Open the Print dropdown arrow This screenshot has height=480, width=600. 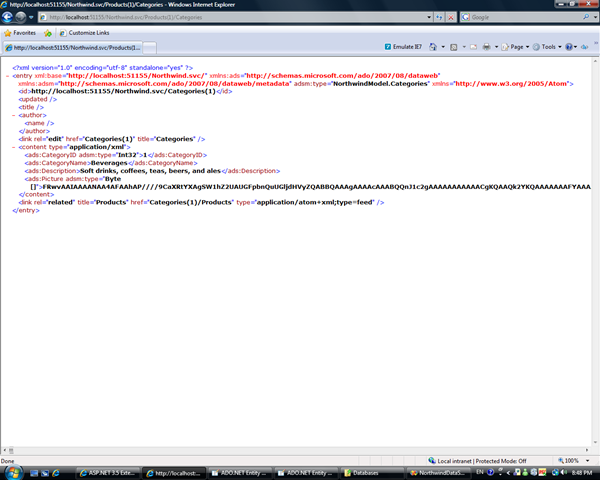click(496, 47)
